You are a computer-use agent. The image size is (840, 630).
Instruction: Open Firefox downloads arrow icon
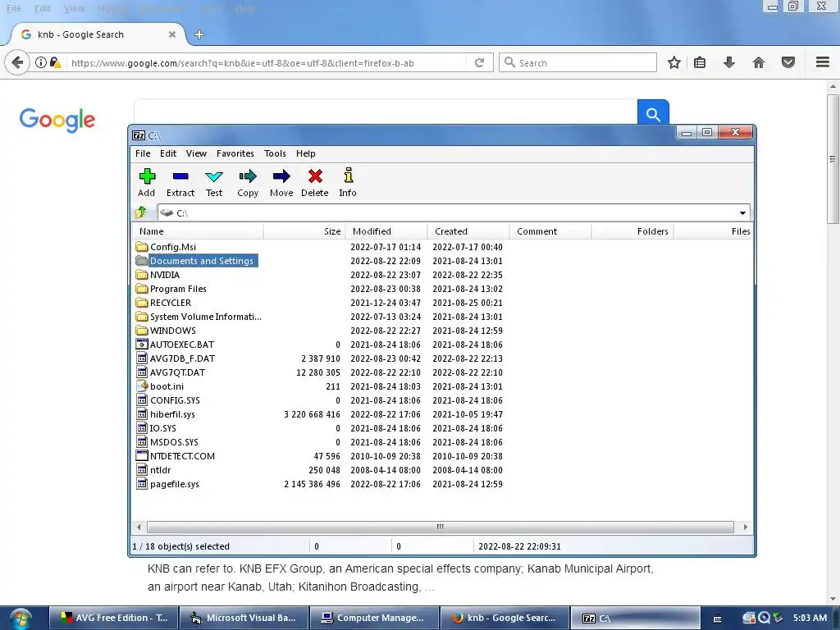[729, 62]
